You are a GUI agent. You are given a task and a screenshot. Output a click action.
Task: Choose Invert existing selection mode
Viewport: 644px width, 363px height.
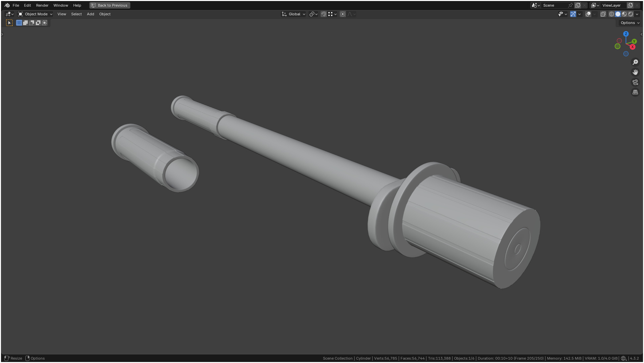[x=38, y=23]
